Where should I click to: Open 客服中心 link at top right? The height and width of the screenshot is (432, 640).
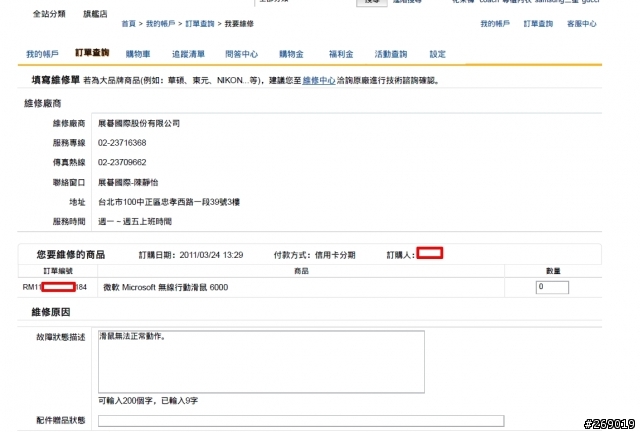point(582,24)
